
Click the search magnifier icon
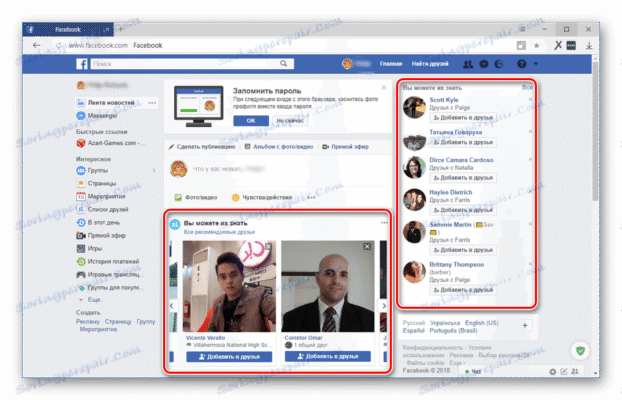284,63
